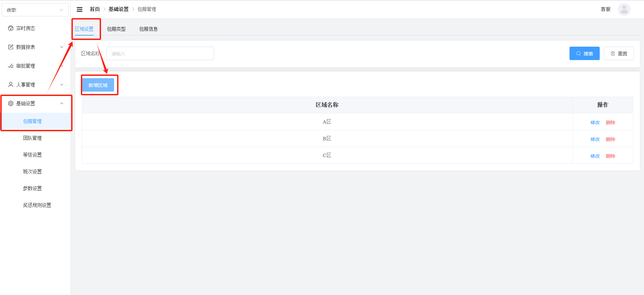
Task: Click the 新增区域 button
Action: [98, 85]
